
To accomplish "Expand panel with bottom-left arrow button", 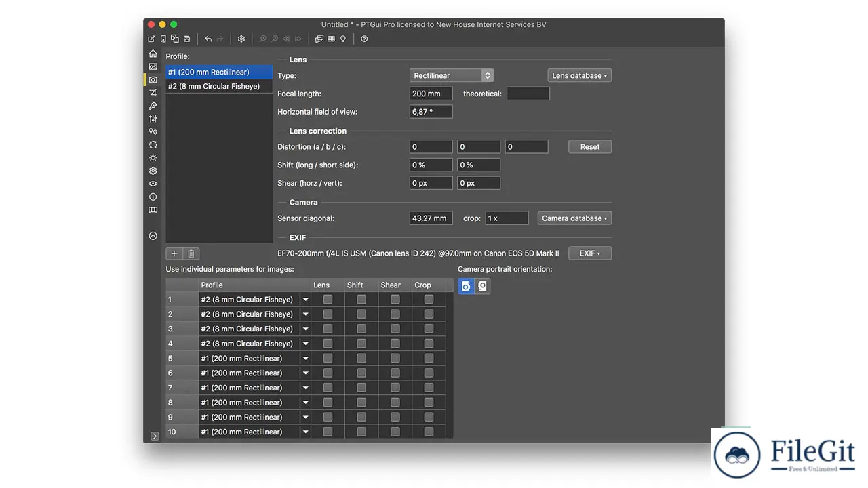I will (155, 436).
